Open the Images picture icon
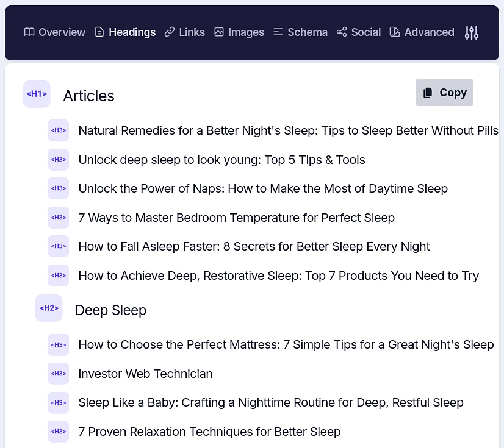 [x=219, y=32]
